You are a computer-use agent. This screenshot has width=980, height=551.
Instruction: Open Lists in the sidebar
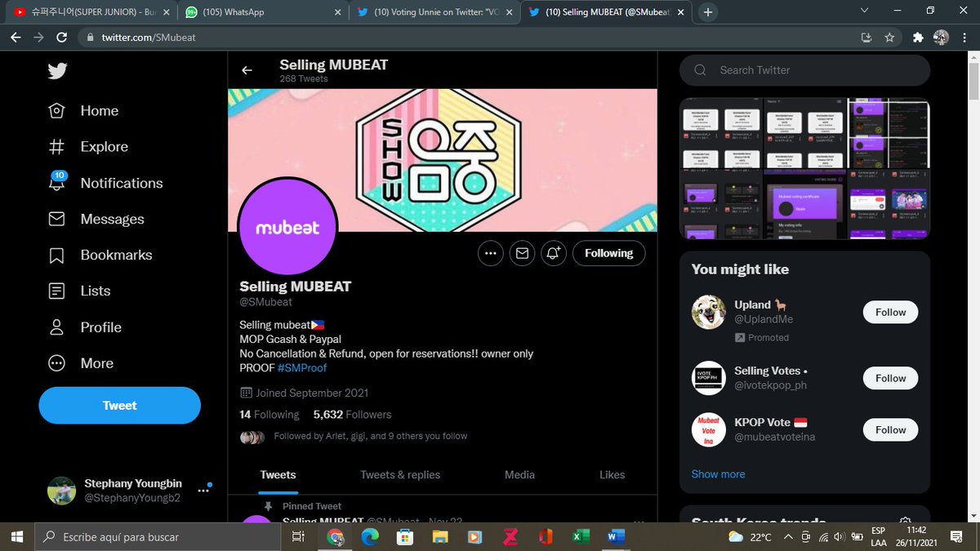coord(79,291)
